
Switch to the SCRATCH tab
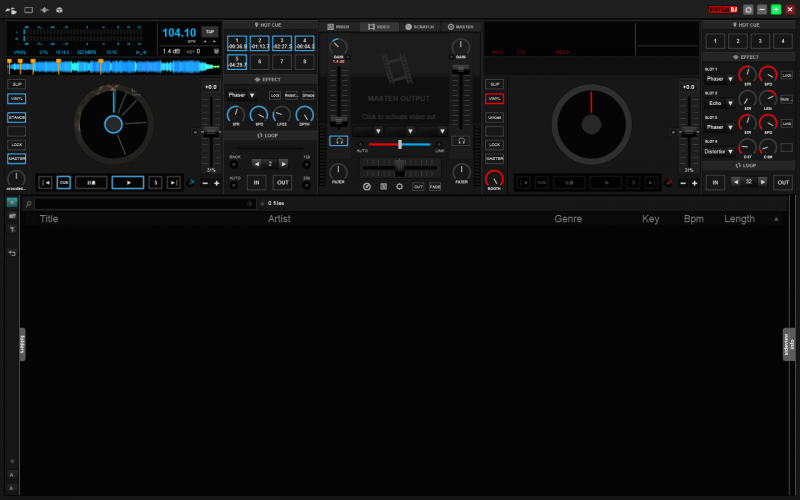[419, 27]
